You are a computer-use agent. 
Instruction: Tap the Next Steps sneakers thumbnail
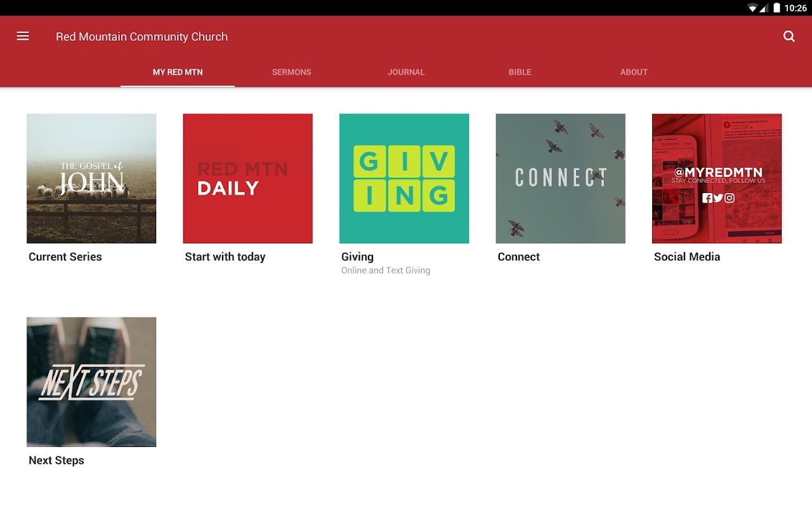(x=91, y=382)
